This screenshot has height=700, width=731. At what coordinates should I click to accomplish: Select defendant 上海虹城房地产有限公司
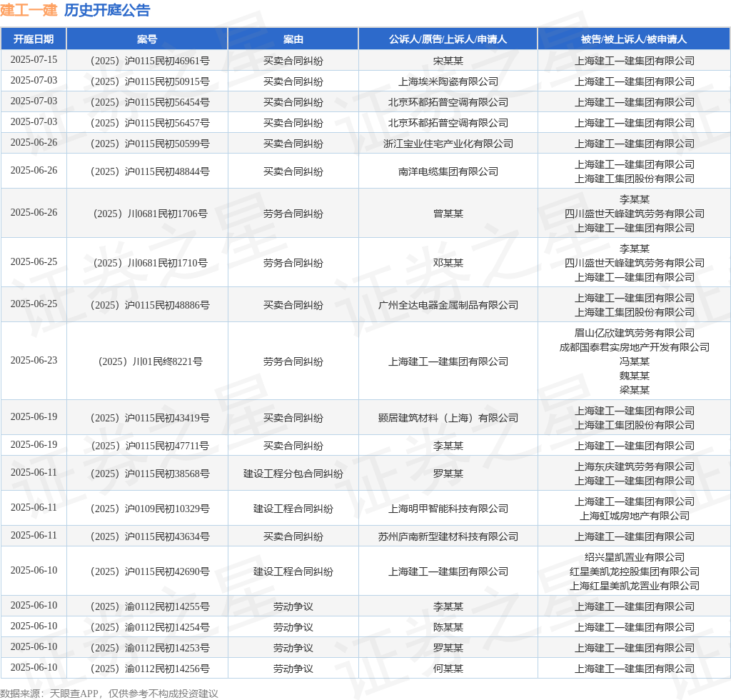pos(634,516)
